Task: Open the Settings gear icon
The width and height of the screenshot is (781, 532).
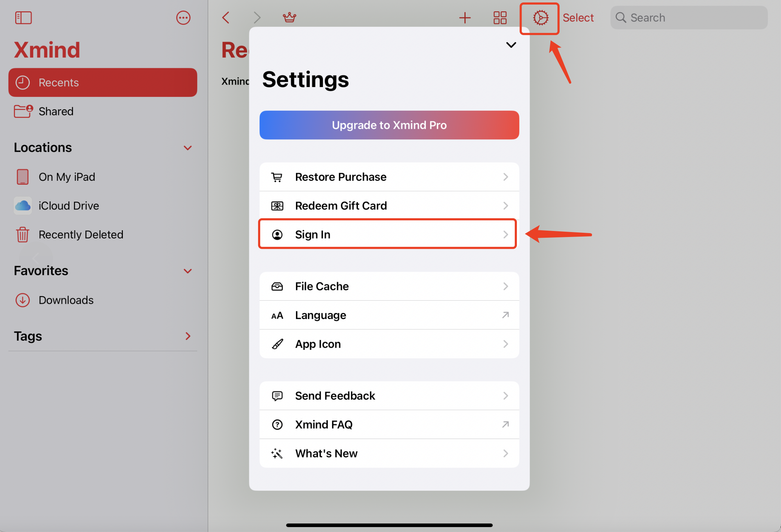Action: pos(539,18)
